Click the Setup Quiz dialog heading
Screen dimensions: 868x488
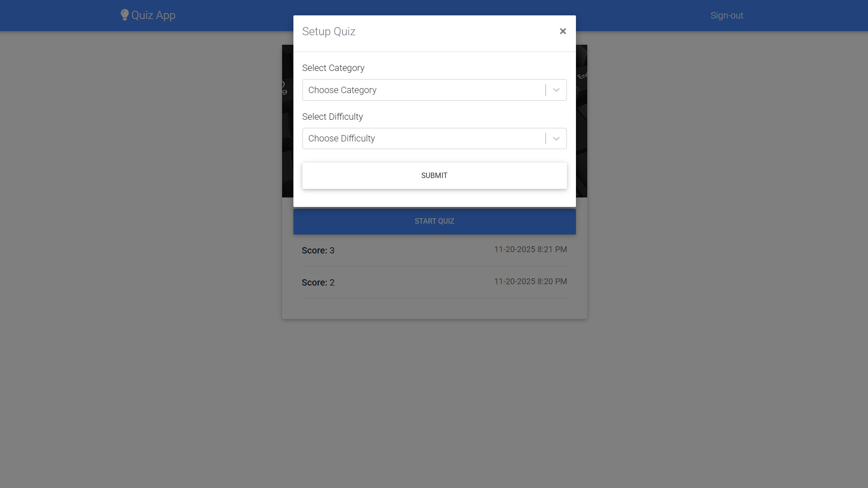click(329, 32)
